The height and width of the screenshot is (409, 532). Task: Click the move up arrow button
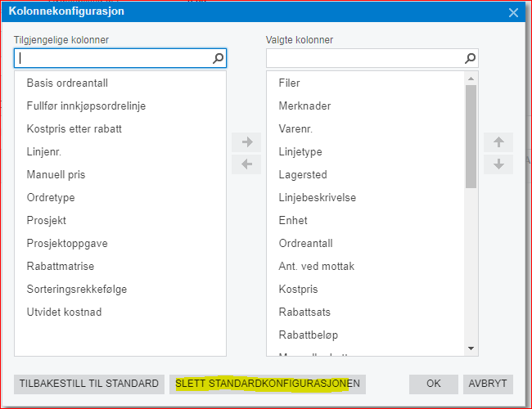(x=498, y=142)
